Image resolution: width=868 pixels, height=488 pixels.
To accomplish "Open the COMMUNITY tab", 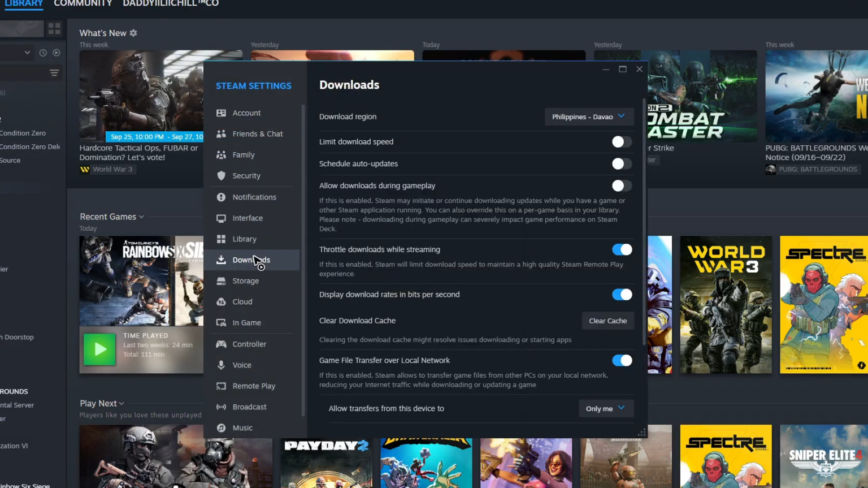I will point(83,3).
